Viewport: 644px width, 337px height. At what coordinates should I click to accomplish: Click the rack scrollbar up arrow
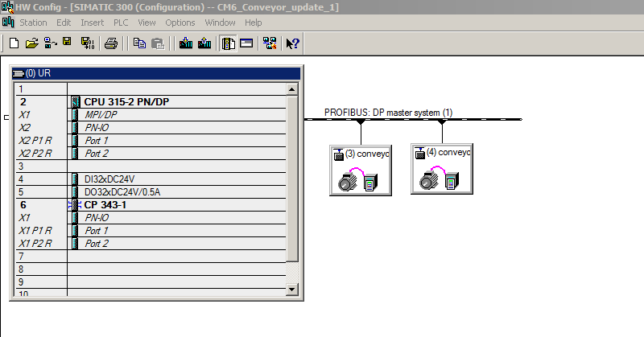[292, 89]
